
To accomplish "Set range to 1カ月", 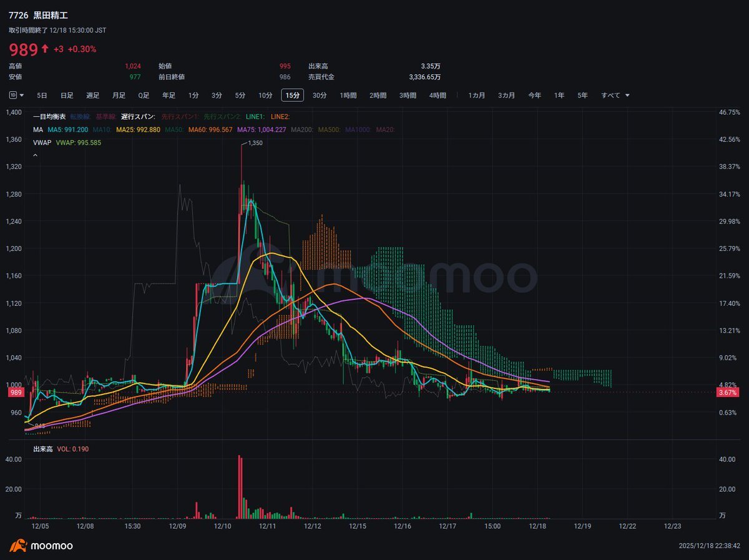I will [x=476, y=96].
